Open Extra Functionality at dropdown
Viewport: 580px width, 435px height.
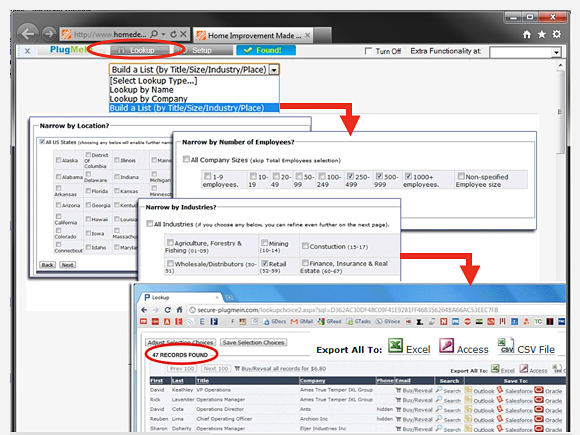pos(556,52)
